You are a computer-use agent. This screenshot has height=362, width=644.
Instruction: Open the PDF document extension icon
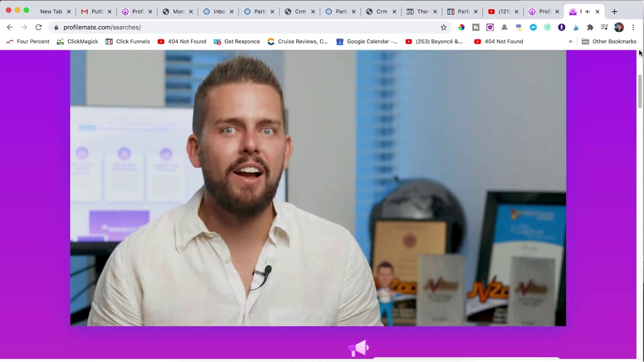pyautogui.click(x=519, y=27)
